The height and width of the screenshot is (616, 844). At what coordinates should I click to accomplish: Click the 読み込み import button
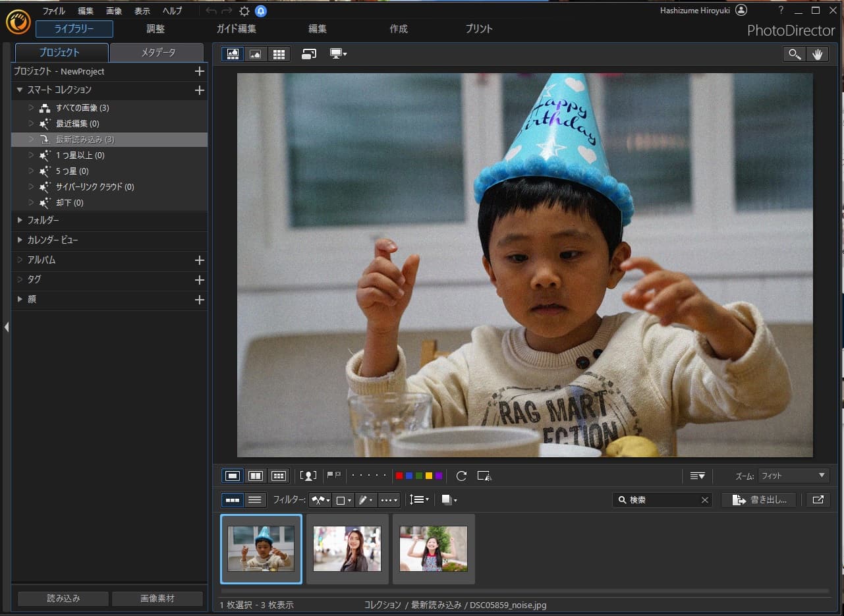[62, 598]
